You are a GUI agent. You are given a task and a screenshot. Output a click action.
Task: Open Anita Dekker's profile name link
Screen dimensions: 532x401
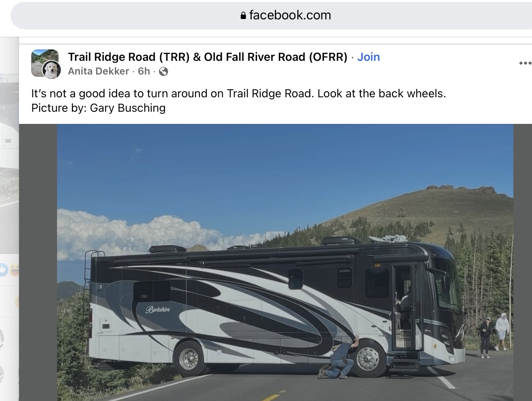tap(98, 71)
